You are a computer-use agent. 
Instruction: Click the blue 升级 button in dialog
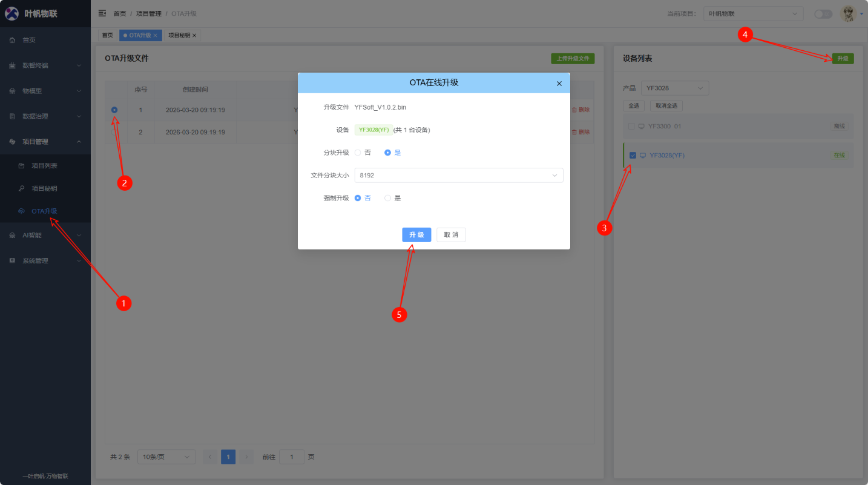(416, 235)
